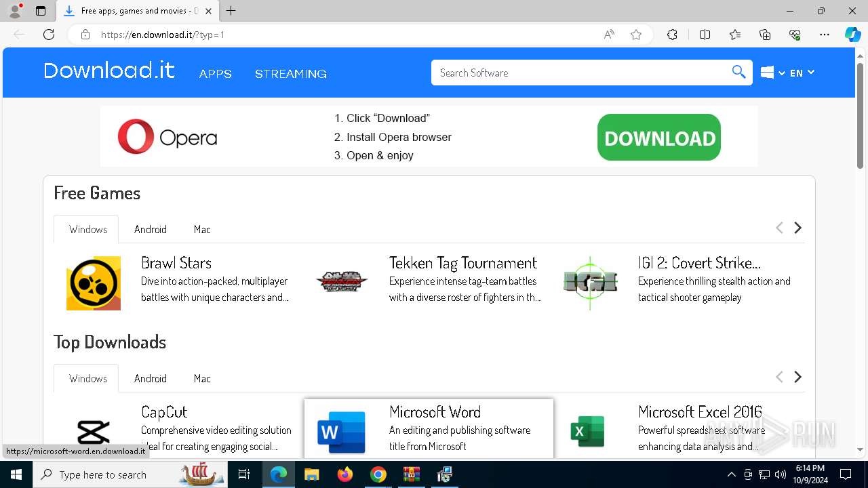Toggle split screen view
Image resolution: width=868 pixels, height=488 pixels.
pos(705,35)
